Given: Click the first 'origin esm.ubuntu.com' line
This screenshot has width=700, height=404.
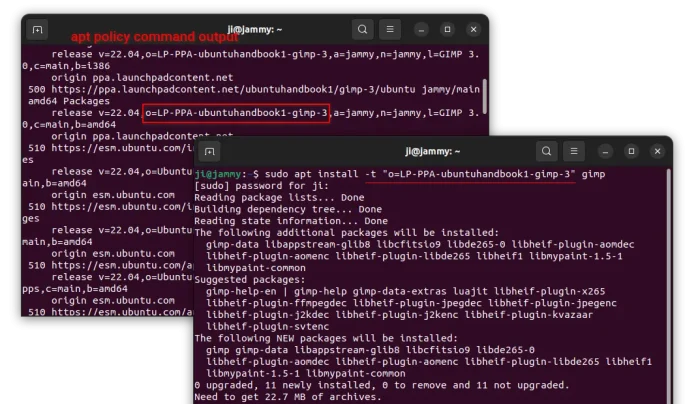Looking at the screenshot, I should 113,195.
